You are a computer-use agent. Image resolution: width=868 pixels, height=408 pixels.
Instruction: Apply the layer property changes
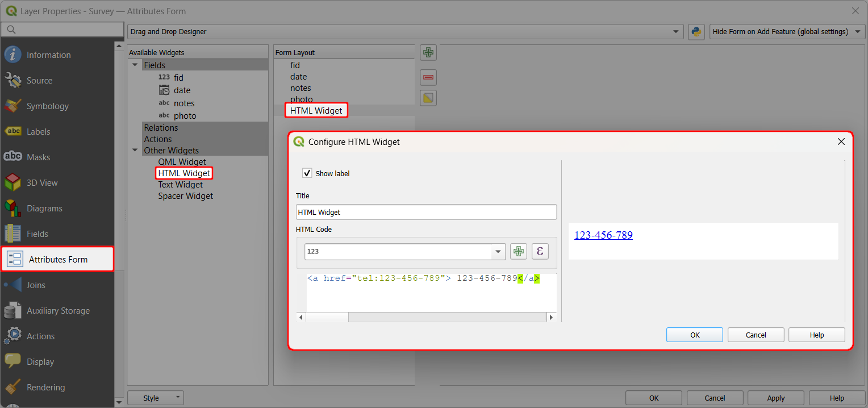(775, 398)
